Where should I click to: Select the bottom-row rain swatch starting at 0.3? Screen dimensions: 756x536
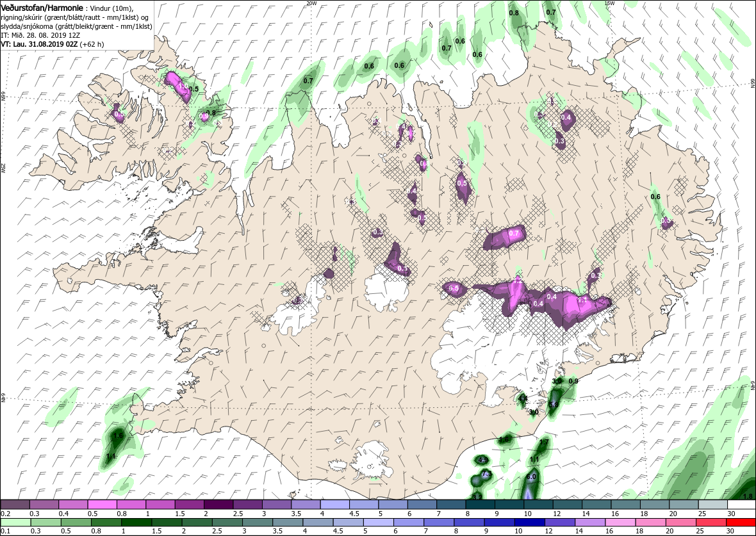click(x=45, y=523)
